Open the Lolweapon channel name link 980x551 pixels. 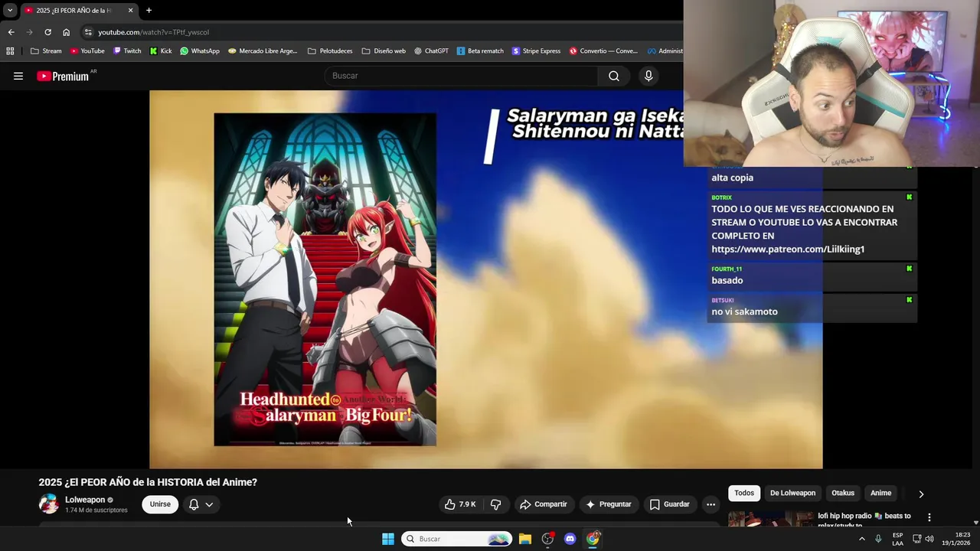tap(85, 500)
